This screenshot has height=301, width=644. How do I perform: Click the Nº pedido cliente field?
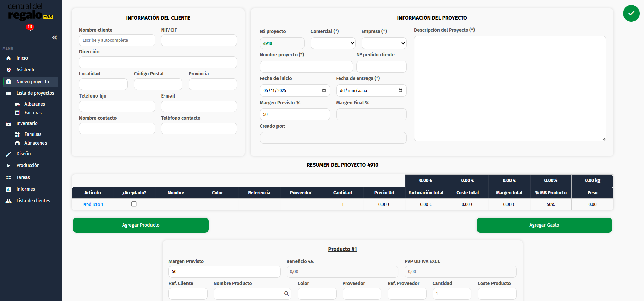381,67
